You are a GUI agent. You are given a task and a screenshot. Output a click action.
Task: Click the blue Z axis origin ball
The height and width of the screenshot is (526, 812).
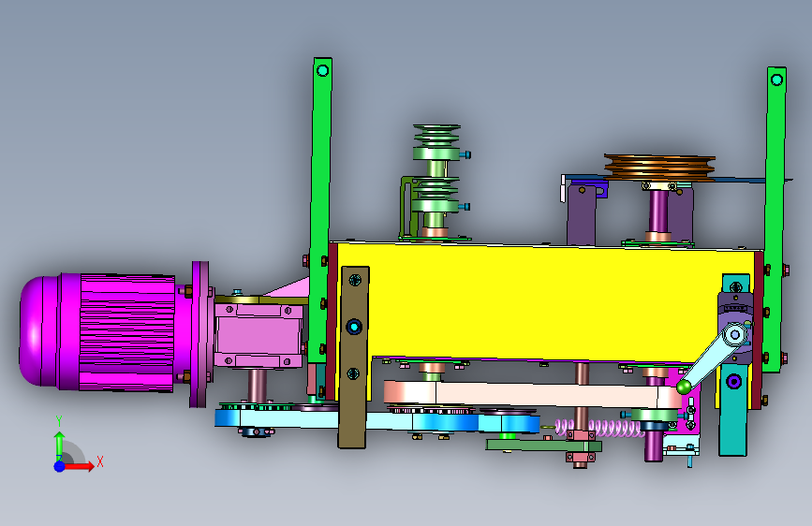60,466
